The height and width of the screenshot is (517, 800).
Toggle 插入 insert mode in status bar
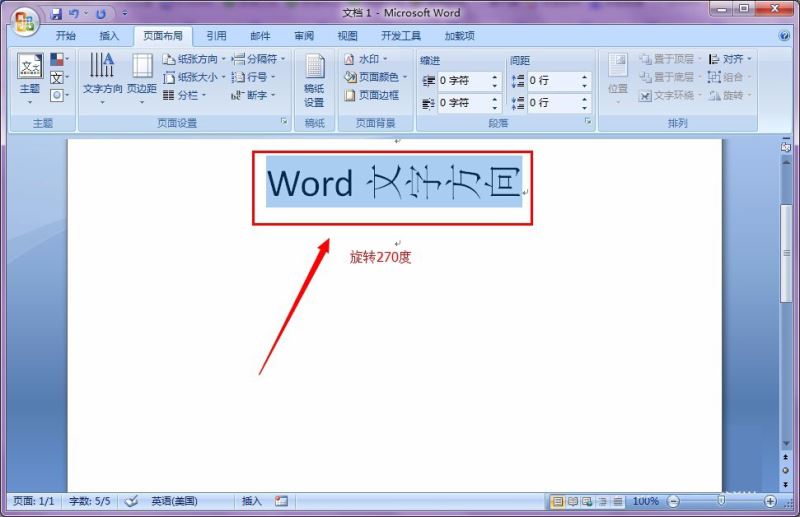(251, 501)
